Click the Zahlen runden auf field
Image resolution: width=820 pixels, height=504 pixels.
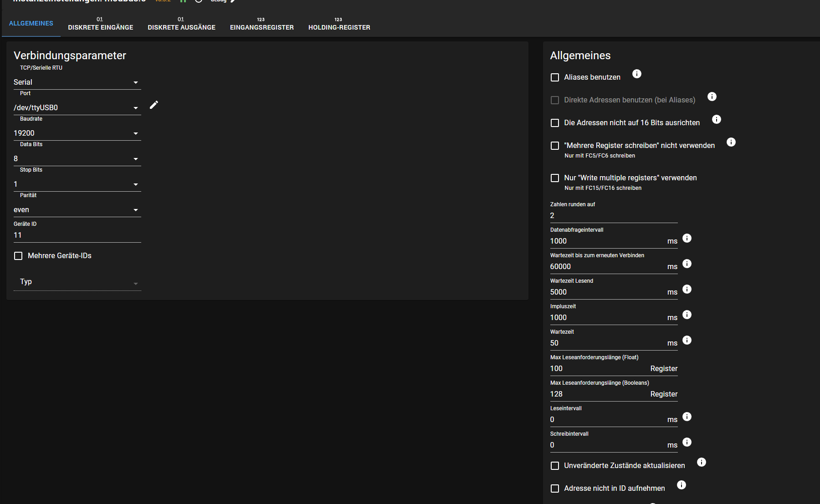613,216
